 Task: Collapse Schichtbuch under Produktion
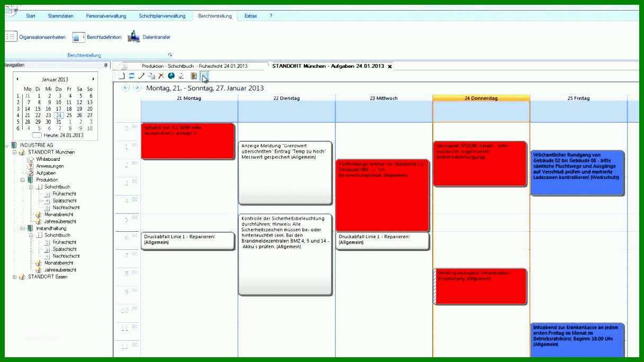pyautogui.click(x=31, y=187)
